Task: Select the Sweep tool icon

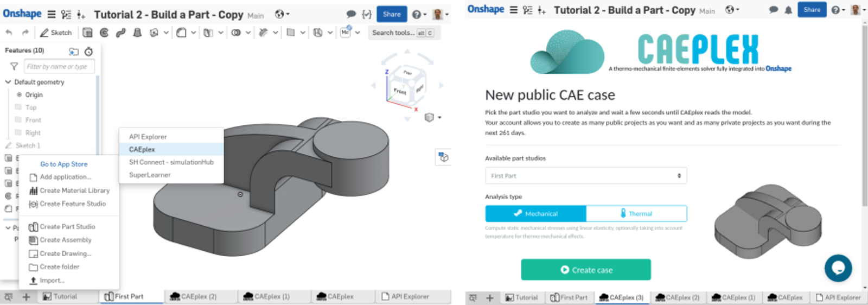Action: click(x=120, y=33)
